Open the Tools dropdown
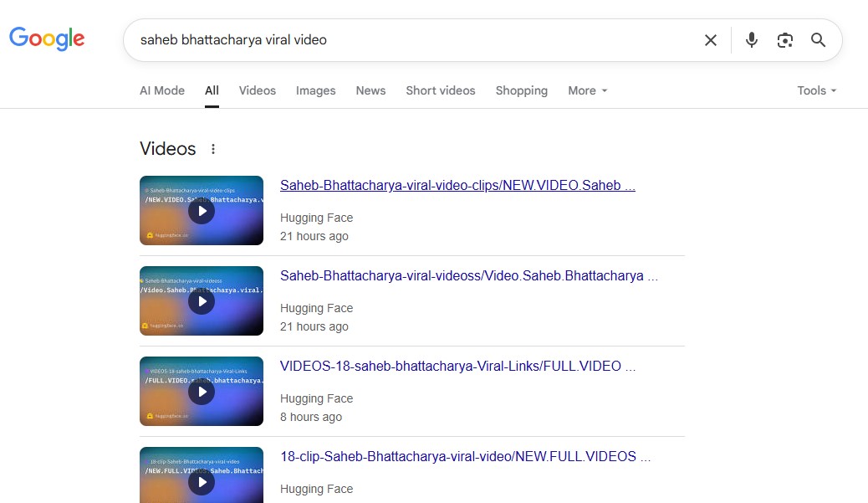 coord(816,90)
